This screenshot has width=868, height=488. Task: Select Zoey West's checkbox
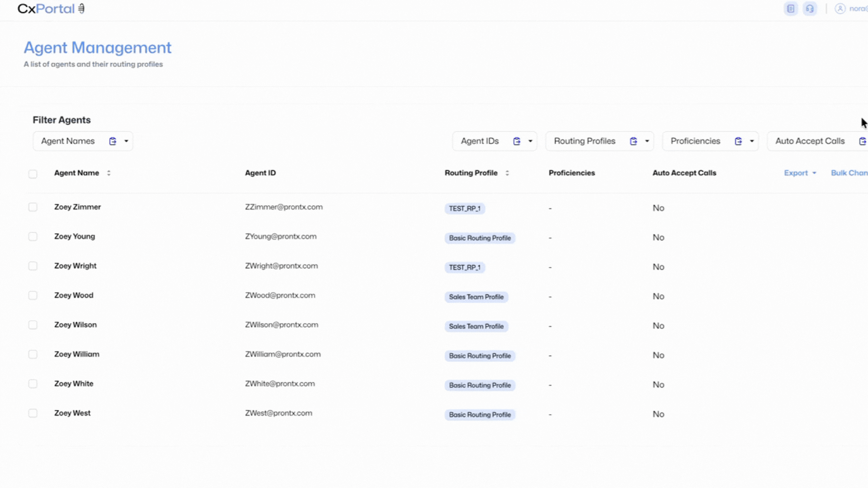pos(33,413)
